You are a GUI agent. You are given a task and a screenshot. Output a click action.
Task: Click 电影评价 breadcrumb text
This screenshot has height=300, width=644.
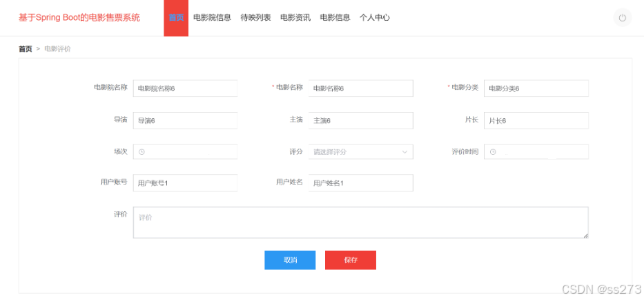(x=57, y=49)
